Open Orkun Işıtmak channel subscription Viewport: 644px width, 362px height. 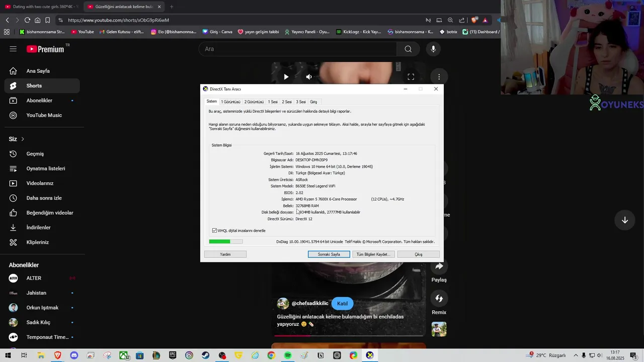(x=42, y=308)
